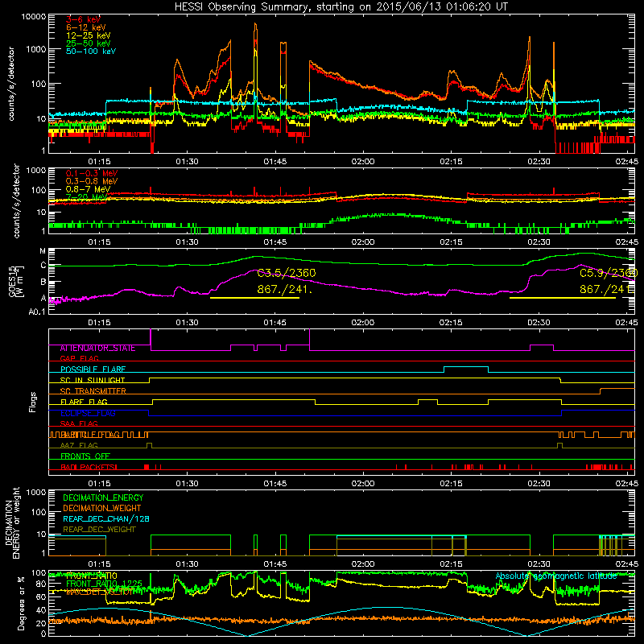Select the 867./241. position text under C3.5/2360
Viewport: 644px width, 644px height.
pos(285,289)
